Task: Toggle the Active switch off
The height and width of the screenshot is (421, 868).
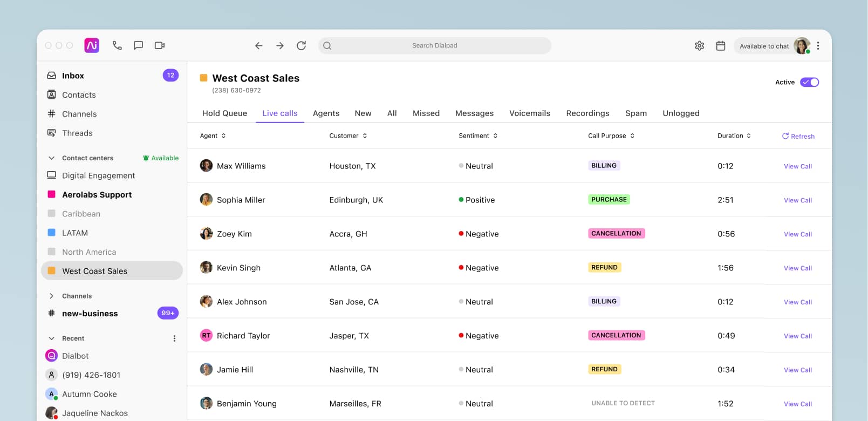Action: 809,82
